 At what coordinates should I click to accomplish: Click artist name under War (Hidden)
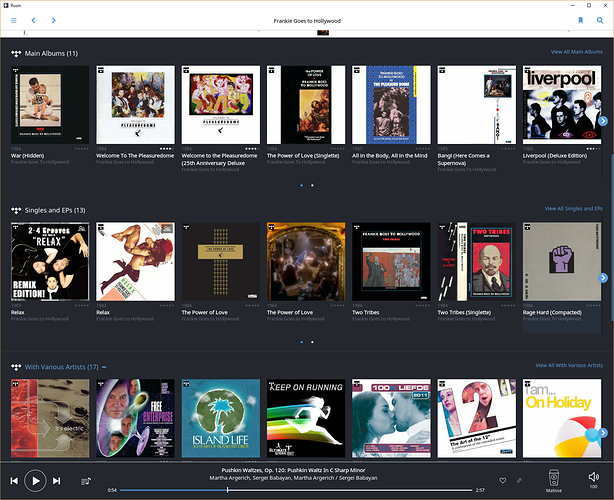coord(40,162)
